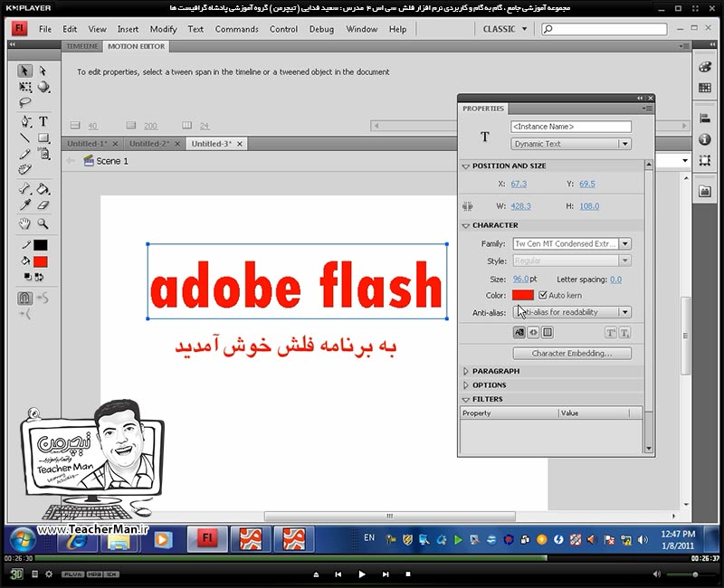Select the Line tool
The width and height of the screenshot is (724, 588).
[x=25, y=138]
